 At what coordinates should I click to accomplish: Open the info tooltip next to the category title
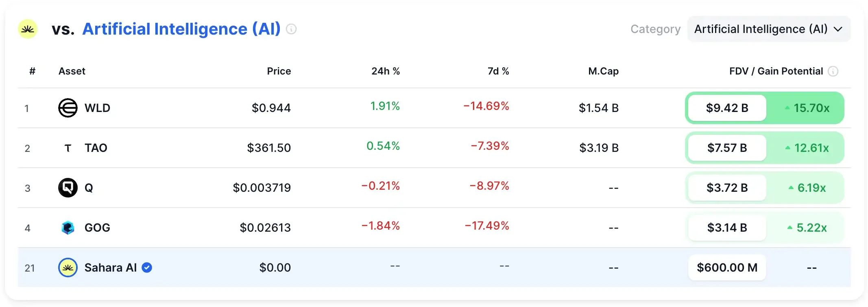point(292,29)
